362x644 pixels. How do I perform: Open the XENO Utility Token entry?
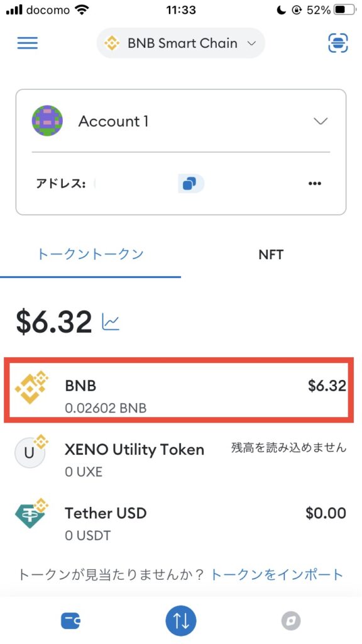(x=181, y=459)
